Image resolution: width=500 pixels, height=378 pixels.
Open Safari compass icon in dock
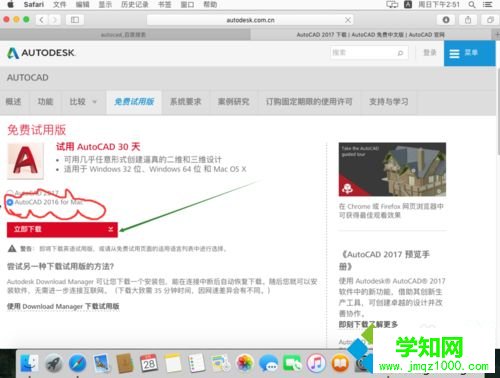click(78, 363)
